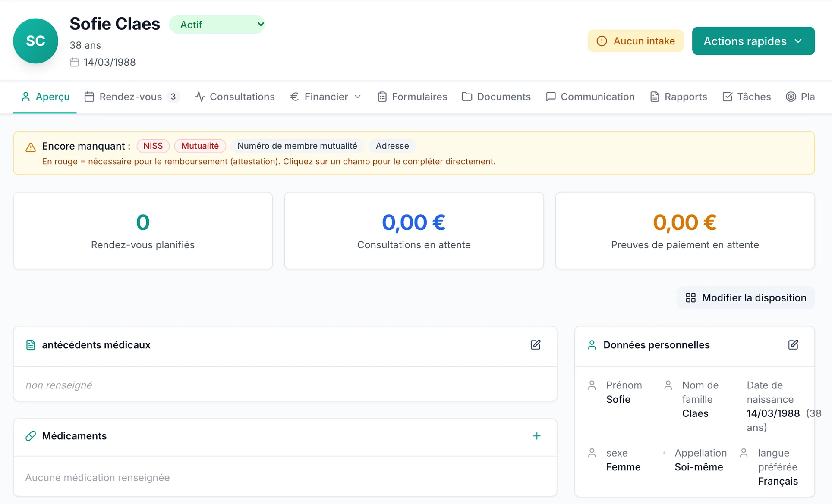Go to the Consultations tab
832x504 pixels.
(234, 97)
